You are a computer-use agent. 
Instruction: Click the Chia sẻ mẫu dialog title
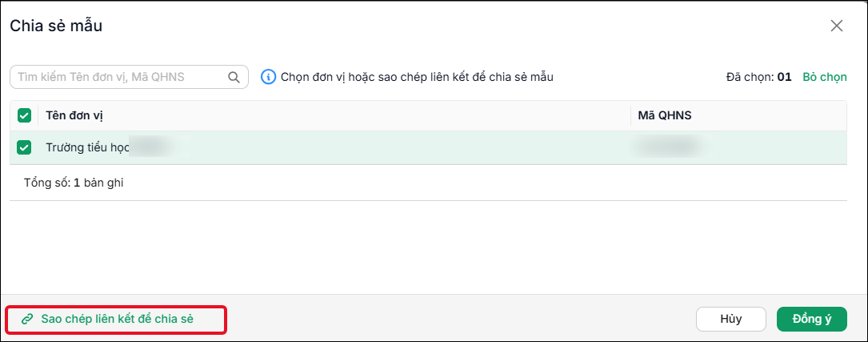tap(56, 26)
